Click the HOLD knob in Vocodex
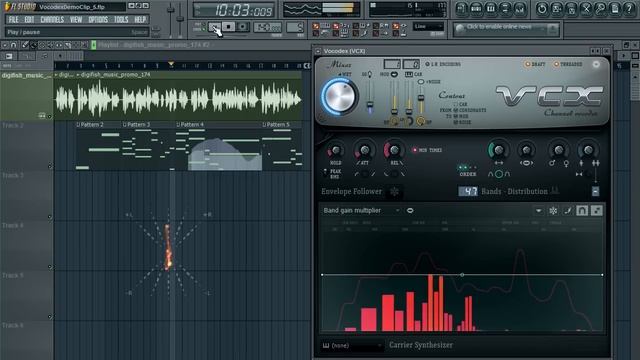 (x=336, y=151)
